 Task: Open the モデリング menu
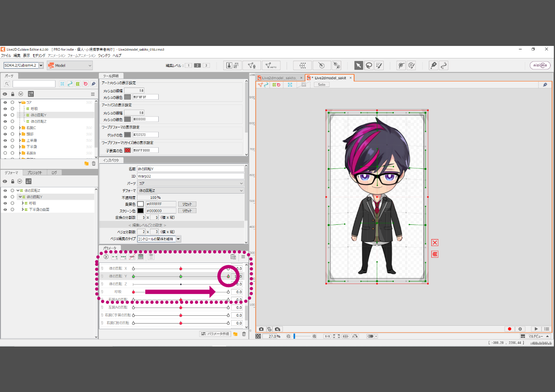tap(39, 55)
